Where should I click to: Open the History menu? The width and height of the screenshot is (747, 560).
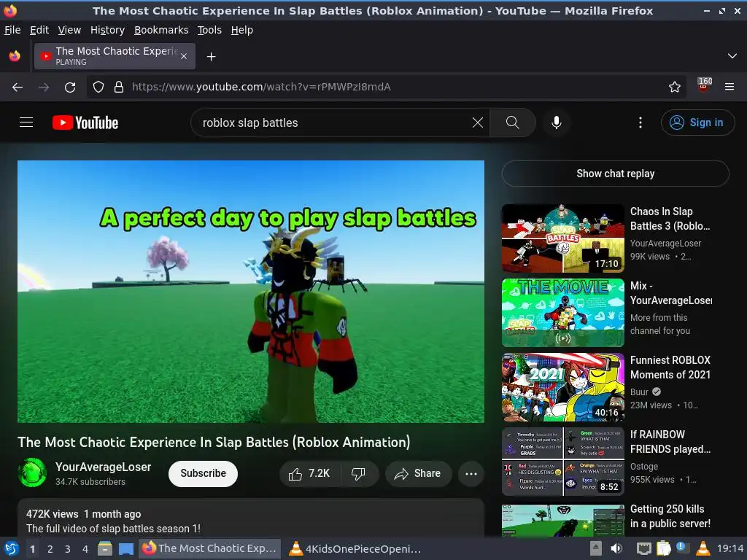[x=107, y=30]
